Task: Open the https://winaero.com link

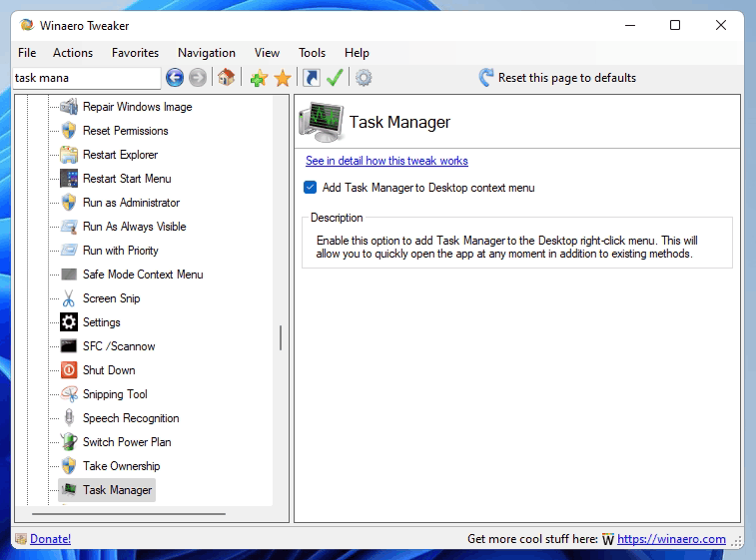Action: point(671,539)
